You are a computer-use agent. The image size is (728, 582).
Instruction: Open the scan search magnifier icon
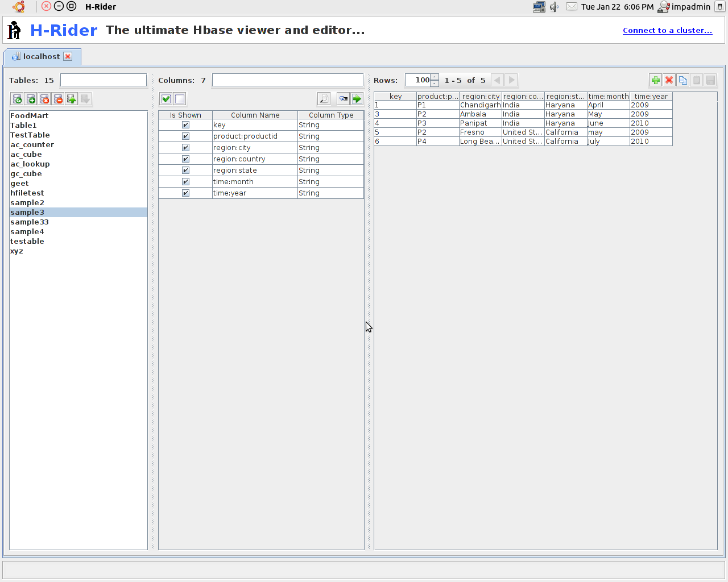(x=324, y=99)
